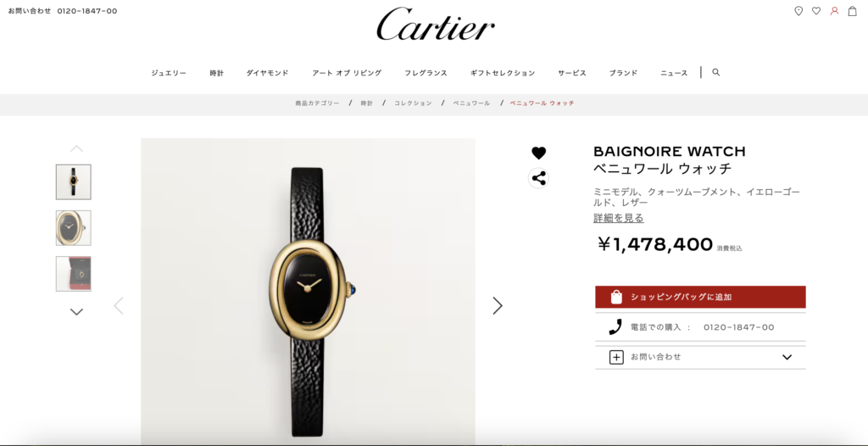Show previous product image with left arrow
868x446 pixels.
(x=119, y=305)
